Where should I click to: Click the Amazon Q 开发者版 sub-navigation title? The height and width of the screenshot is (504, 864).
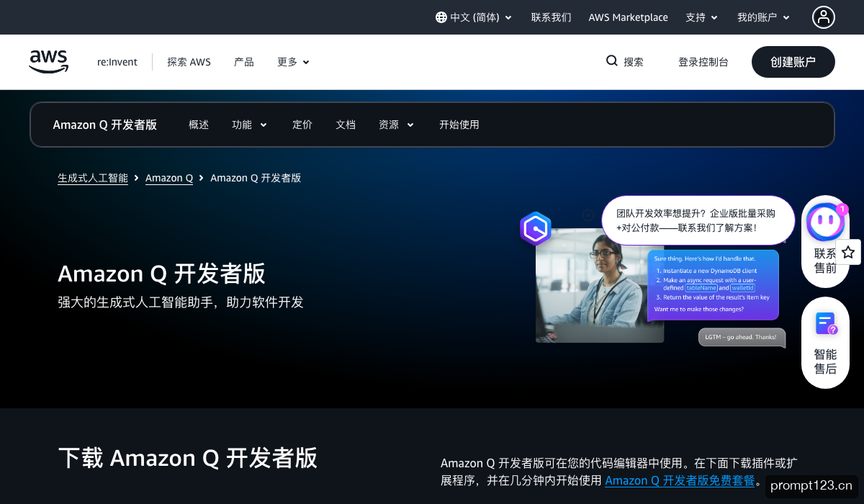click(105, 125)
